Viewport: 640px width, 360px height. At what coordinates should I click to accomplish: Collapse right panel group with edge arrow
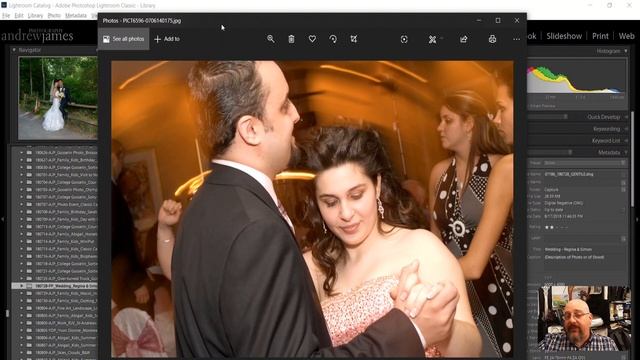click(x=637, y=220)
